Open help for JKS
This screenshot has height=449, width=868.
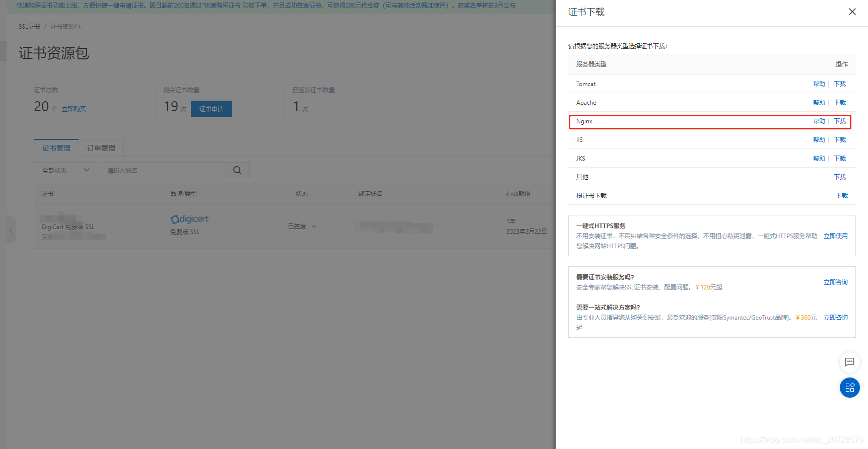(x=819, y=159)
